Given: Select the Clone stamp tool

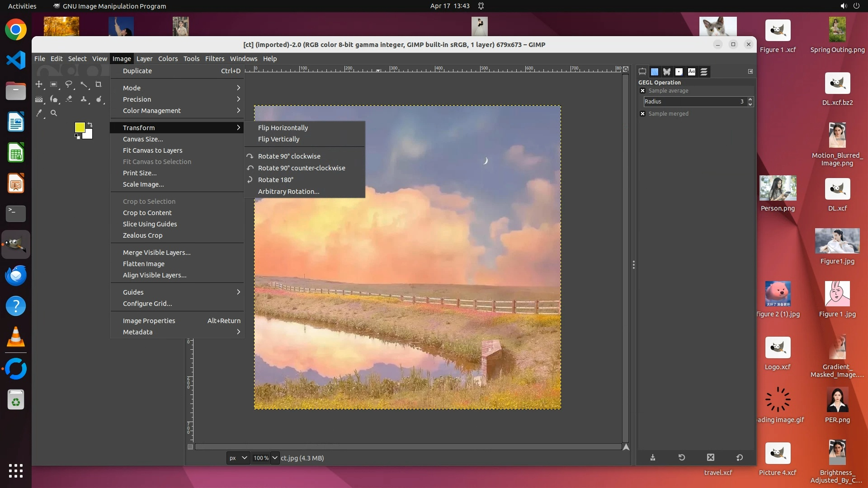Looking at the screenshot, I should pos(84,99).
